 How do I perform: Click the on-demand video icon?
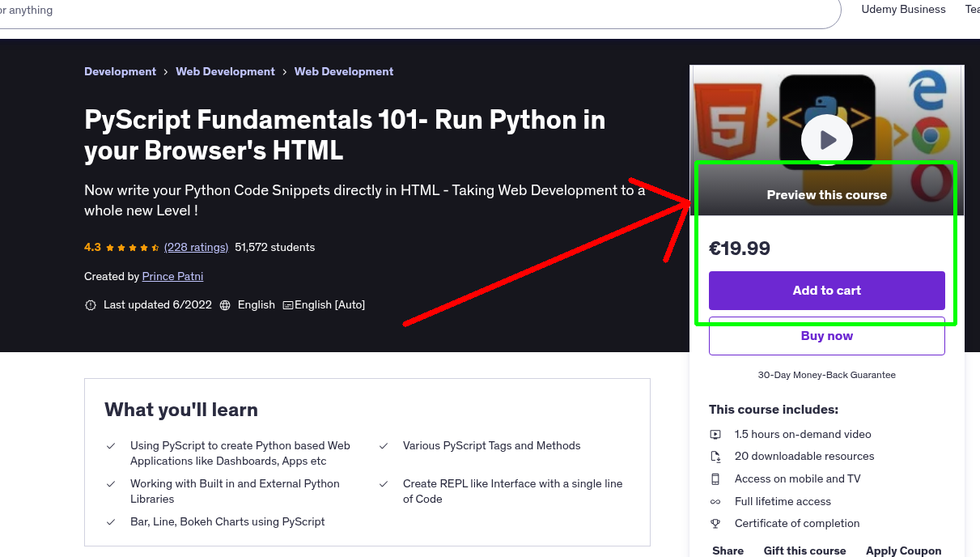click(715, 434)
